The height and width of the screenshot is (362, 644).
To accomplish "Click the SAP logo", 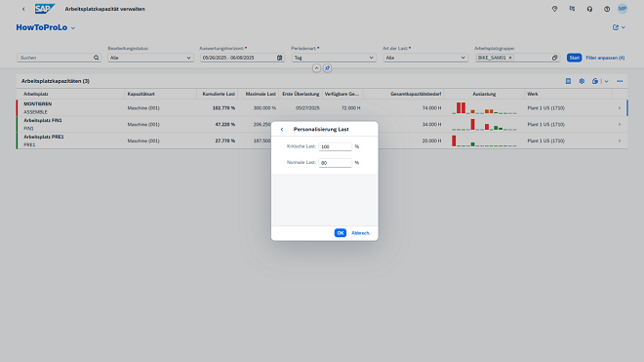I will click(44, 9).
